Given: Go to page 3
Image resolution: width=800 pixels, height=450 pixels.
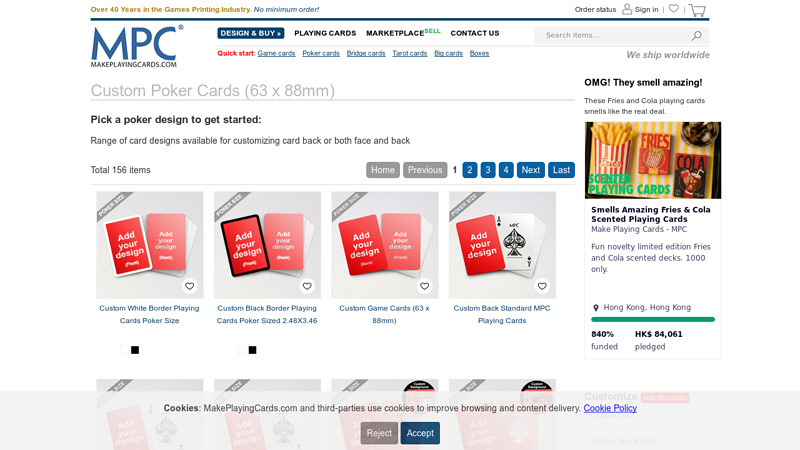Looking at the screenshot, I should coord(488,170).
